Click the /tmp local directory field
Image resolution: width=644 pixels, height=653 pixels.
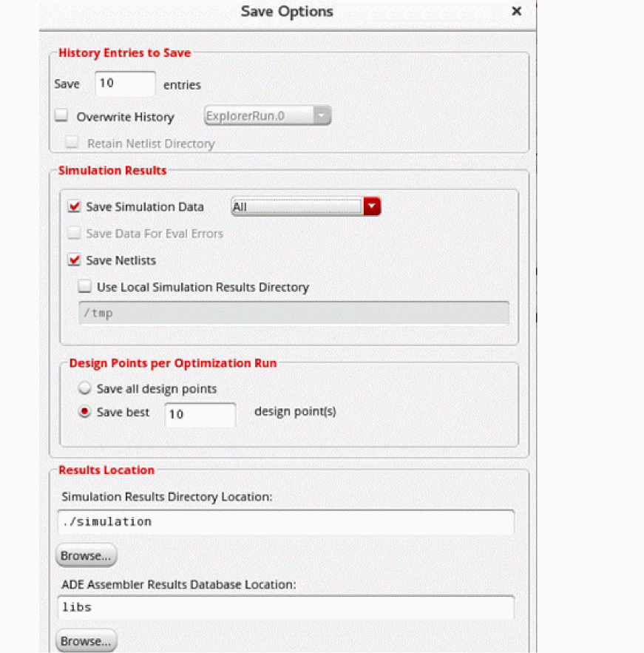(x=294, y=313)
